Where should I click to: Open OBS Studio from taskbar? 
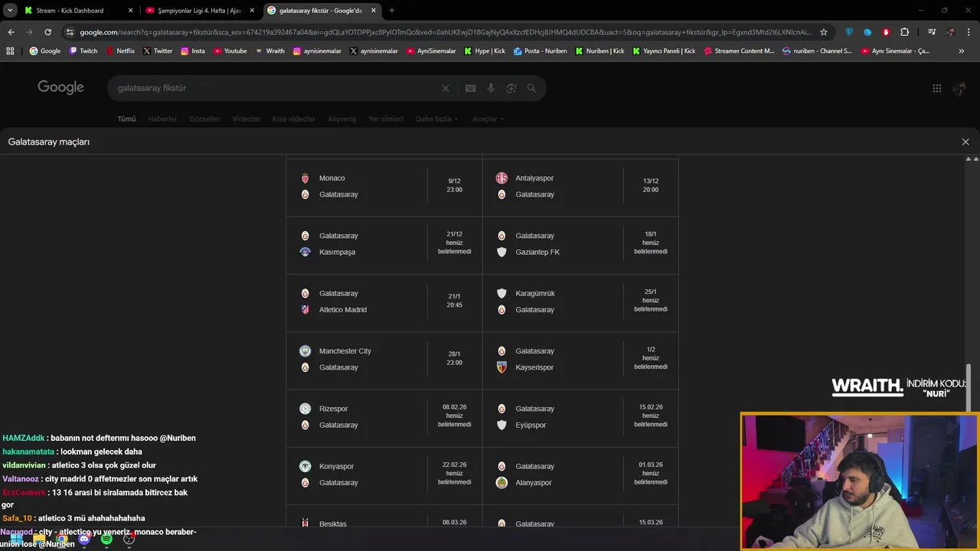point(129,539)
